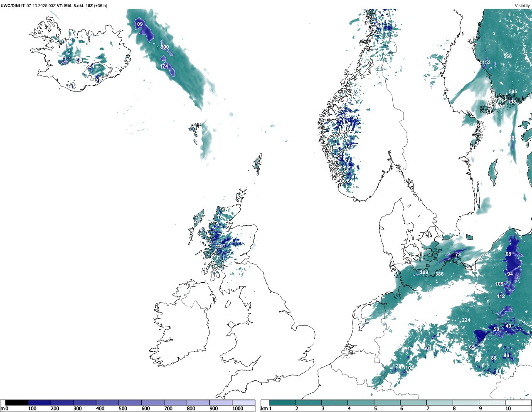Click the '88' value over Czechia
The image size is (532, 412).
[494, 358]
